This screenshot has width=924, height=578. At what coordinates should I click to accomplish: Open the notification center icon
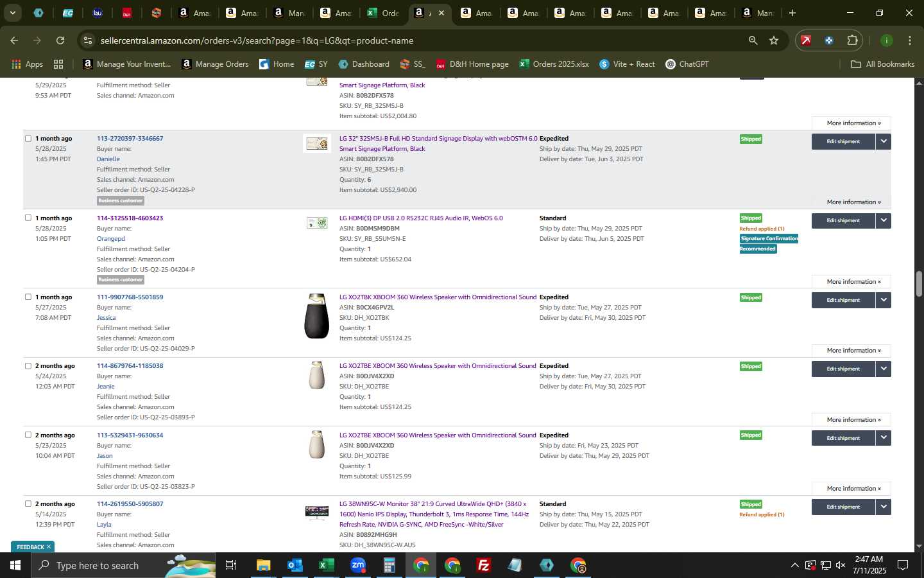tap(903, 565)
